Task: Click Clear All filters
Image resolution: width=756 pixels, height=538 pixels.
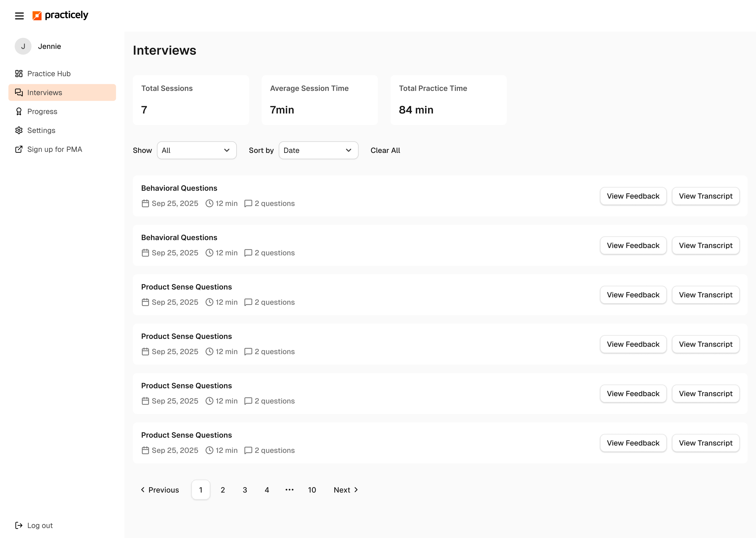Action: (x=385, y=150)
